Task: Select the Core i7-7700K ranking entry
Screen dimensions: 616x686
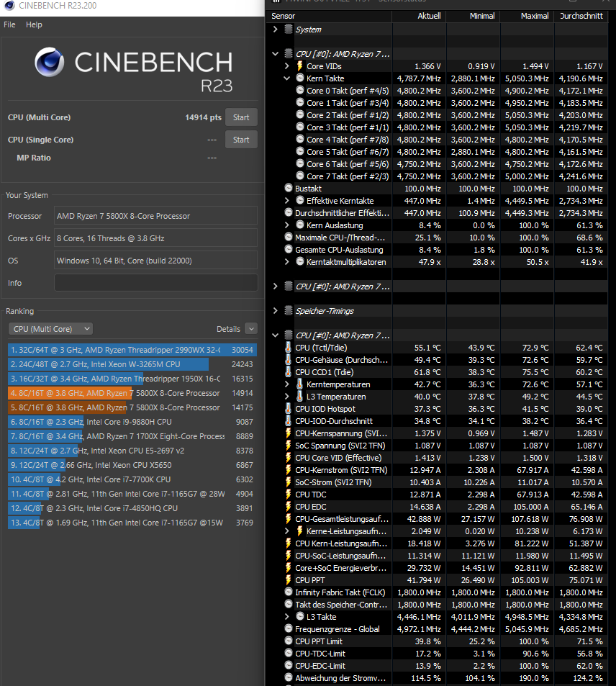Action: click(132, 479)
